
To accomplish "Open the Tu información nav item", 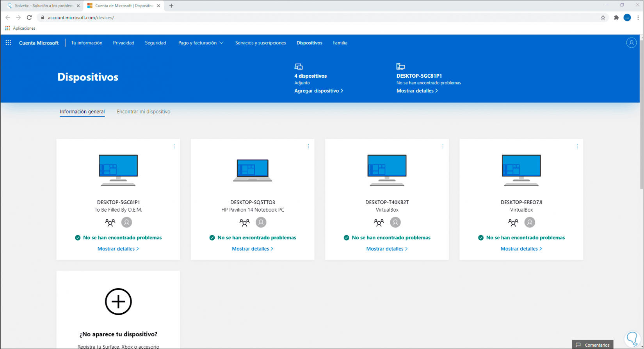I will (87, 43).
